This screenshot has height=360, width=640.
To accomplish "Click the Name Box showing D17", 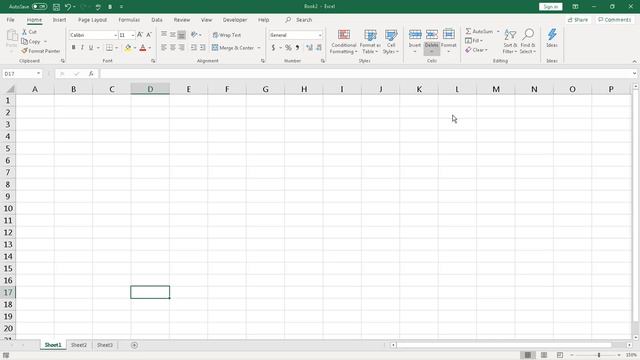I will 22,74.
